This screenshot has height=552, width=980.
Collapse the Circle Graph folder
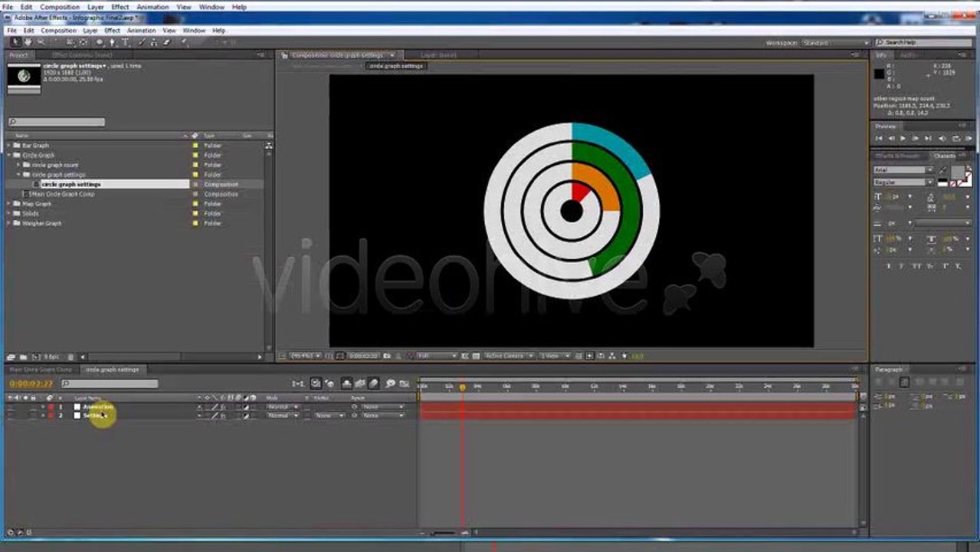point(9,155)
